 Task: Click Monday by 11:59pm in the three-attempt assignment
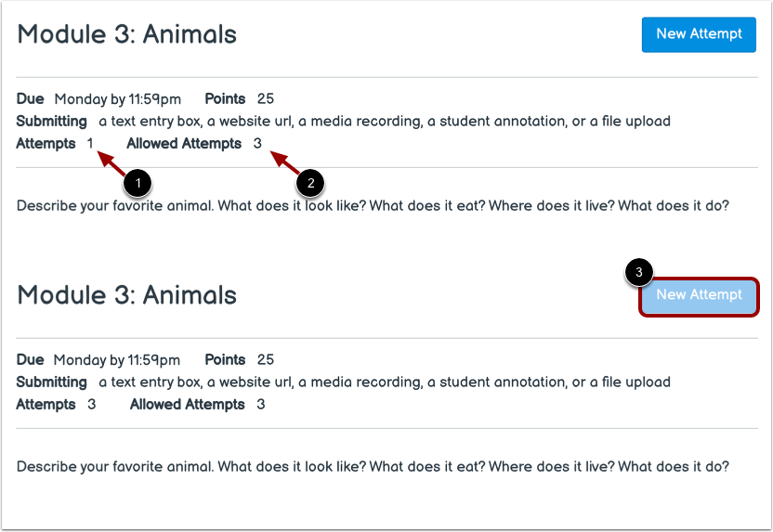click(x=117, y=359)
